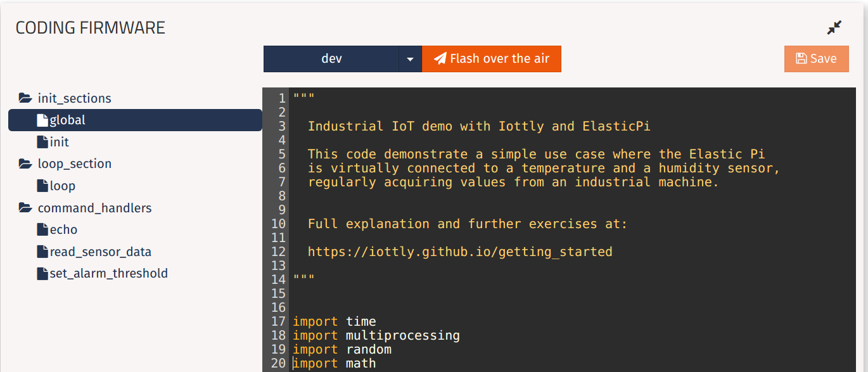
Task: Click the file icon beside init
Action: tap(42, 141)
